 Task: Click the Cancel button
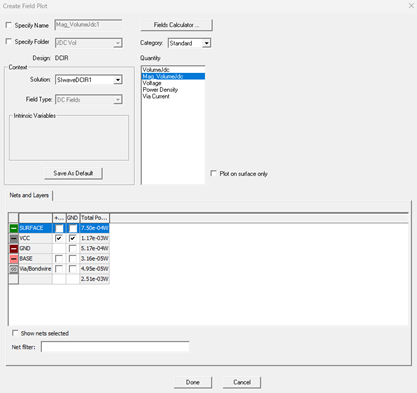coord(242,382)
